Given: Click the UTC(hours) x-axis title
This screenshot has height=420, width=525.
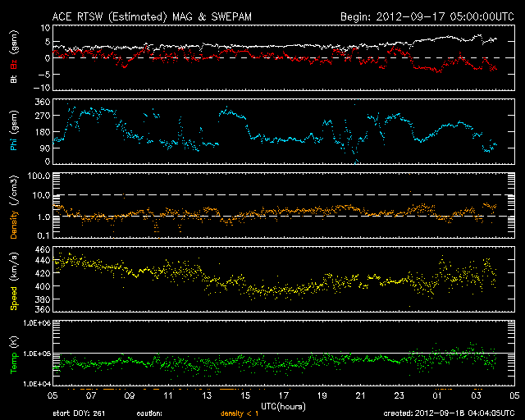Looking at the screenshot, I should [283, 406].
